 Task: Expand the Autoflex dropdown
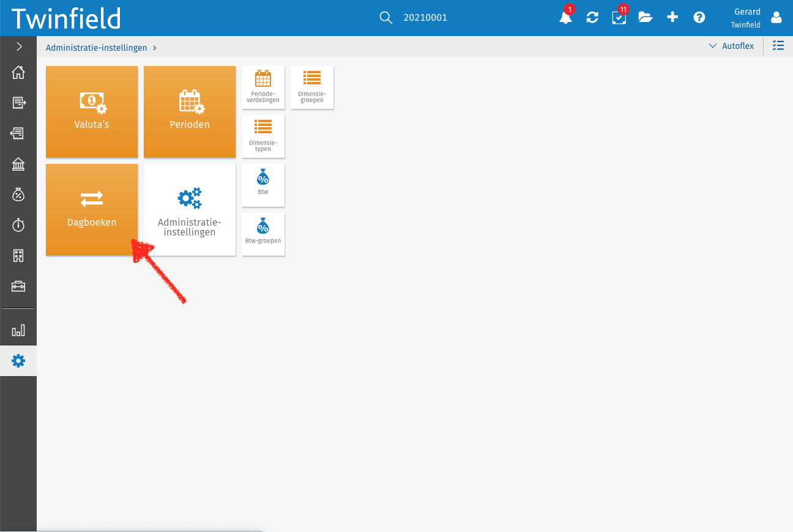point(731,46)
